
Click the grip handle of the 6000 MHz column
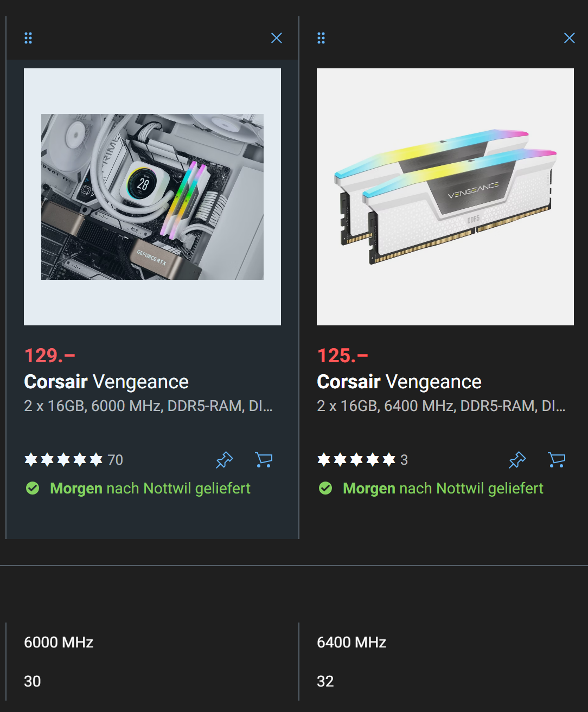click(x=28, y=38)
